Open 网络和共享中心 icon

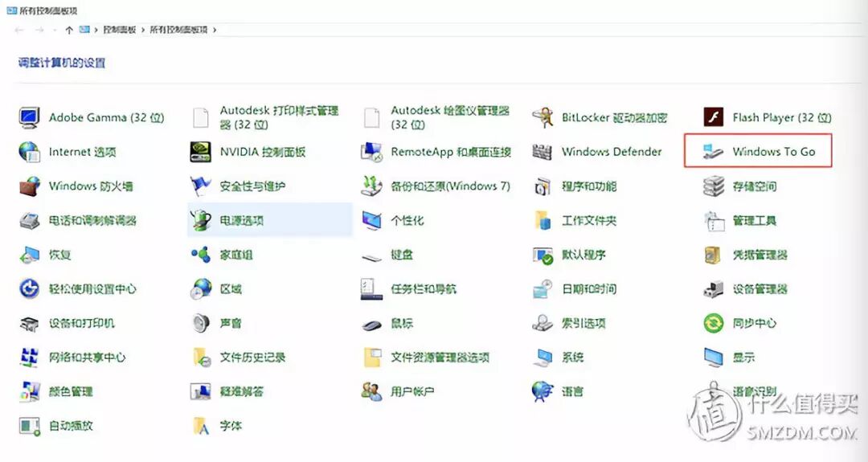pos(30,358)
